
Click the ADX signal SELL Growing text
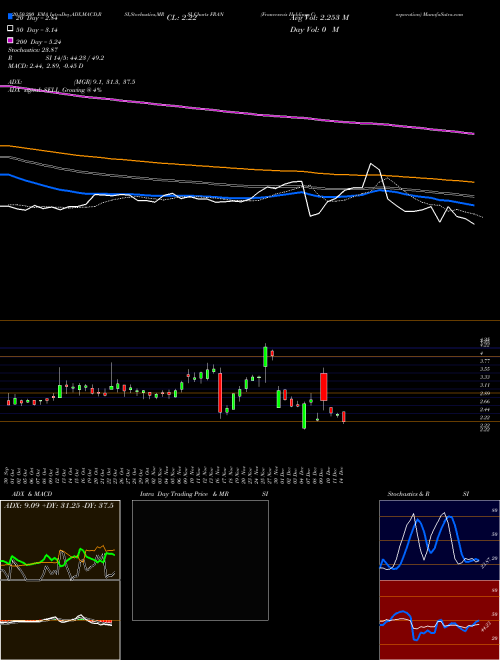click(55, 90)
